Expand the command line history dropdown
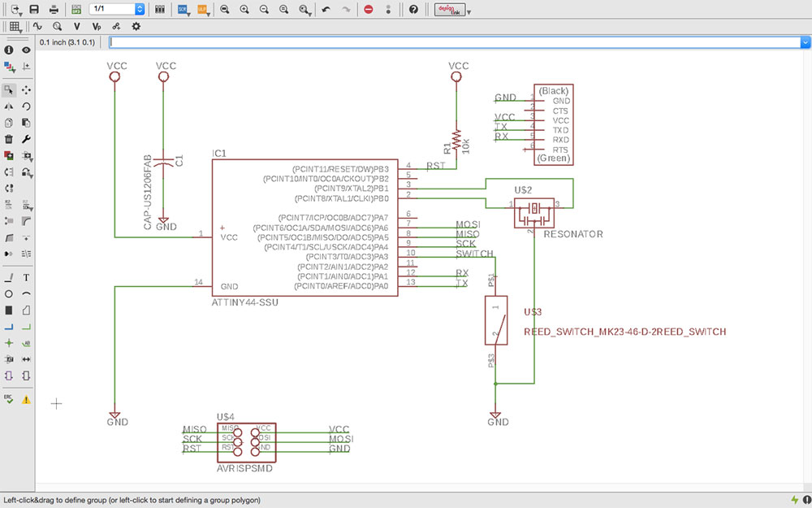The width and height of the screenshot is (812, 508). [x=805, y=41]
